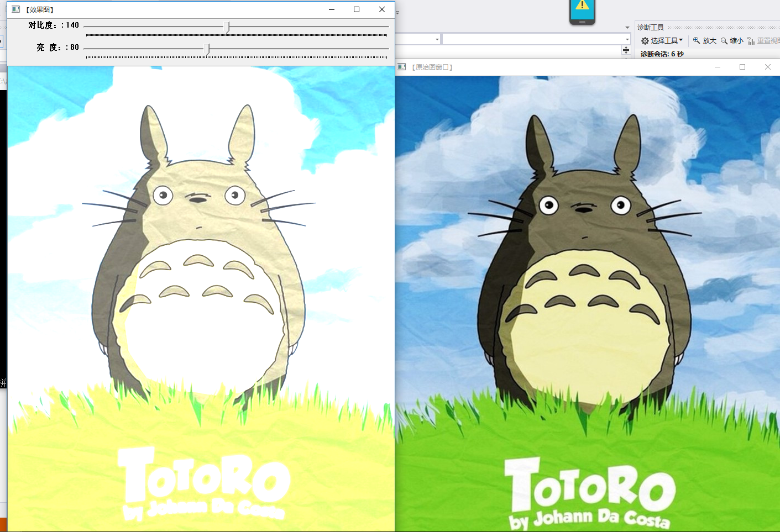This screenshot has height=532, width=780.
Task: Click the 对比度 contrast slider thumb
Action: click(227, 27)
